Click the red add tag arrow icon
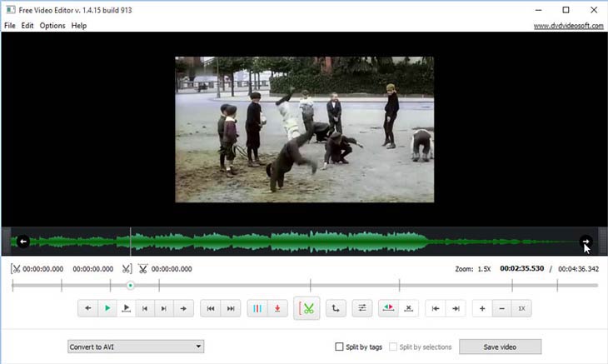This screenshot has height=364, width=608. pyautogui.click(x=277, y=308)
